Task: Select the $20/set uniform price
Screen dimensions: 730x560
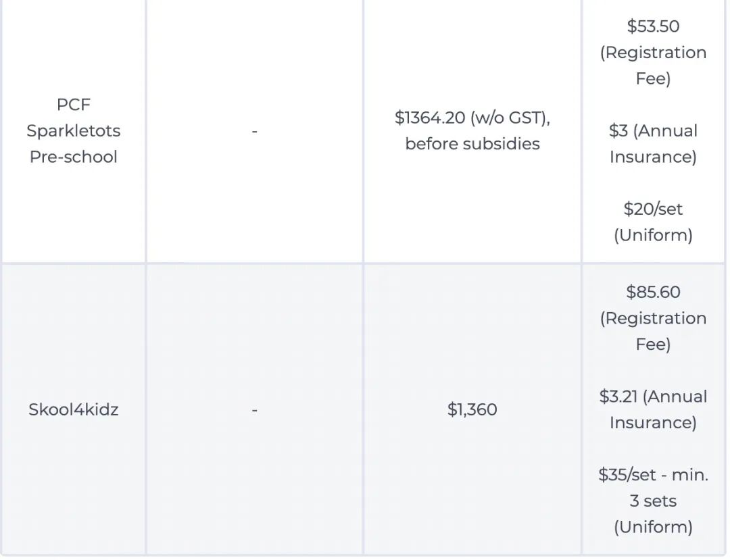Action: pos(653,209)
